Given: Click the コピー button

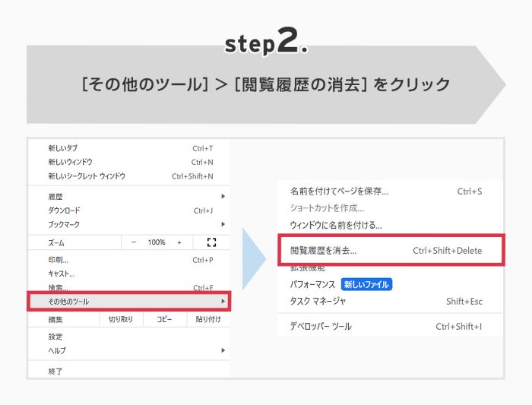Looking at the screenshot, I should [164, 320].
